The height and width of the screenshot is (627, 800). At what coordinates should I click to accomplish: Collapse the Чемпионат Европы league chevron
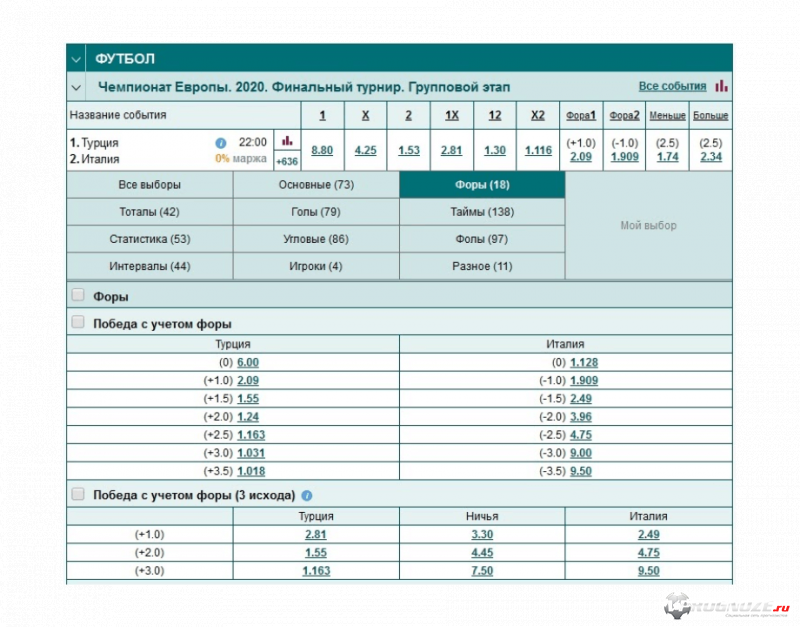click(76, 87)
